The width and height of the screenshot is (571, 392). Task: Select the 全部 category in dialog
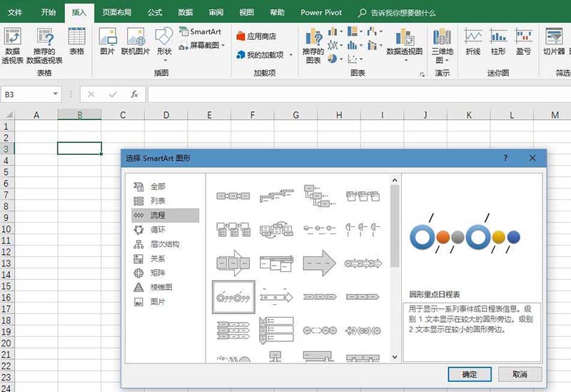pyautogui.click(x=166, y=186)
